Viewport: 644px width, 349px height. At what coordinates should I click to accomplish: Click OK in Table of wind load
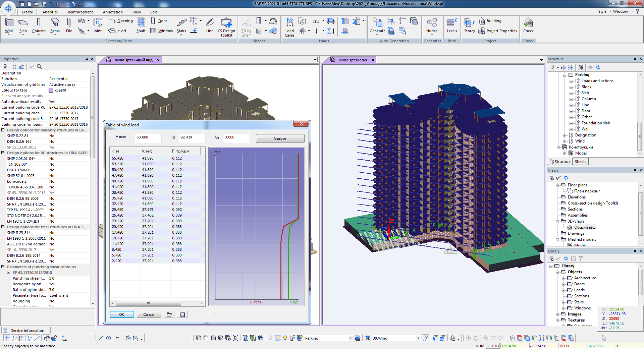122,314
